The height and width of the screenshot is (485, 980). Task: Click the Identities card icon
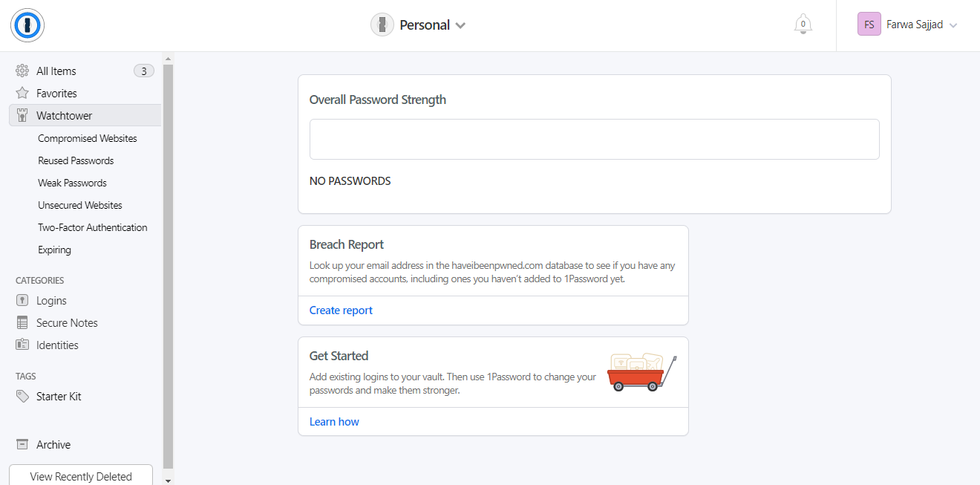tap(22, 345)
